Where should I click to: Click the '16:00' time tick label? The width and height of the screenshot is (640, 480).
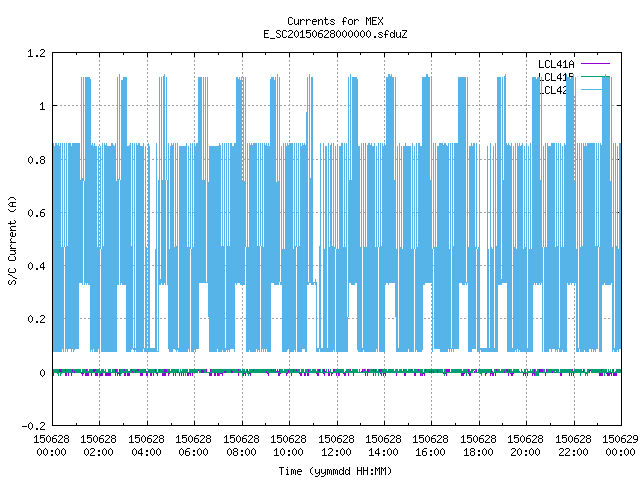click(x=430, y=452)
